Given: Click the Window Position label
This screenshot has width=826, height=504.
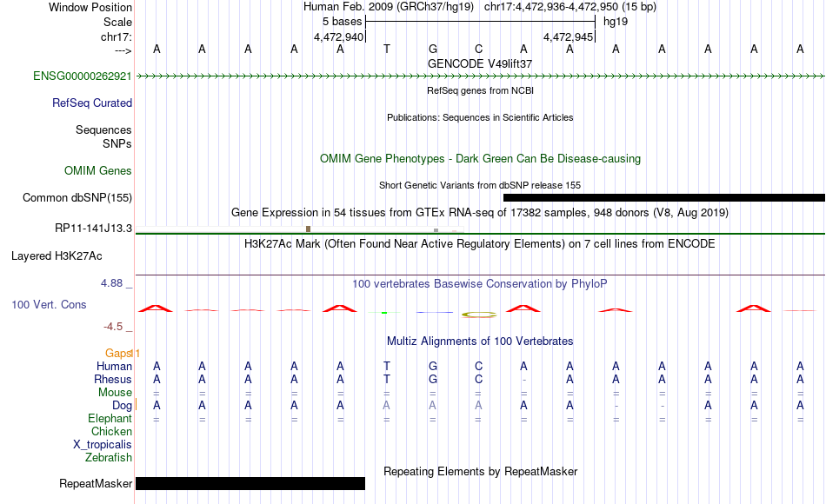Looking at the screenshot, I should (x=90, y=7).
